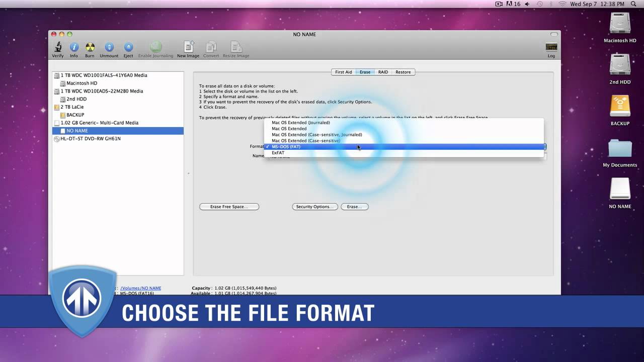The height and width of the screenshot is (362, 644).
Task: Switch to the Erase tab
Action: 365,72
